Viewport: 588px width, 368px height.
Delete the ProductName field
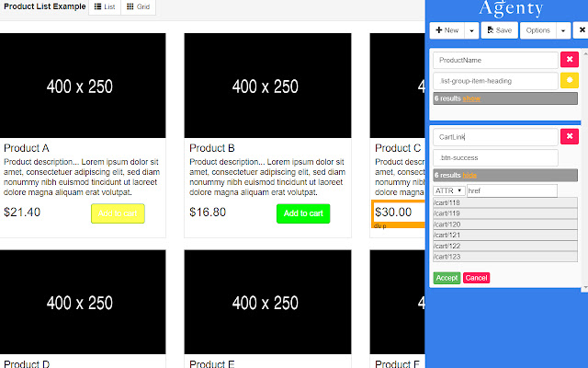(x=570, y=59)
